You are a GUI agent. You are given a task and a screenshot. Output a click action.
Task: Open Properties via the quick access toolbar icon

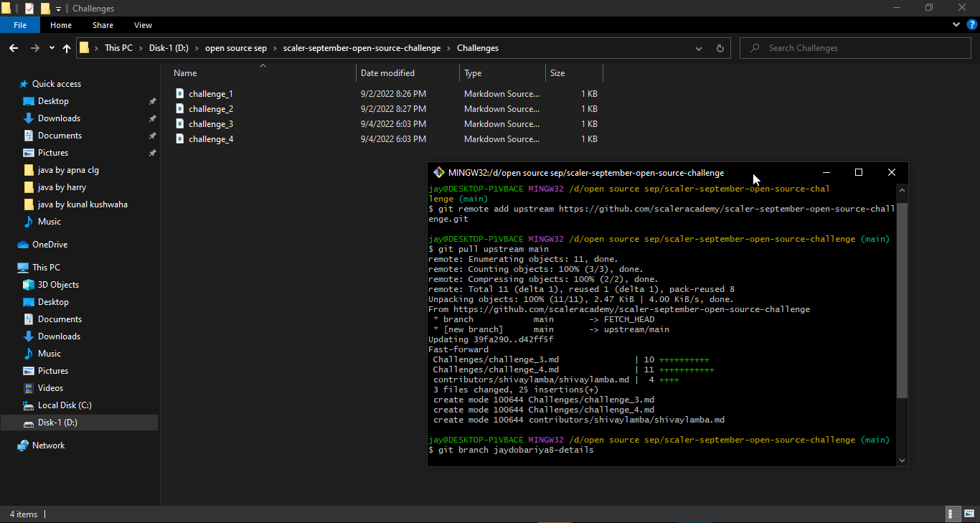(x=29, y=8)
